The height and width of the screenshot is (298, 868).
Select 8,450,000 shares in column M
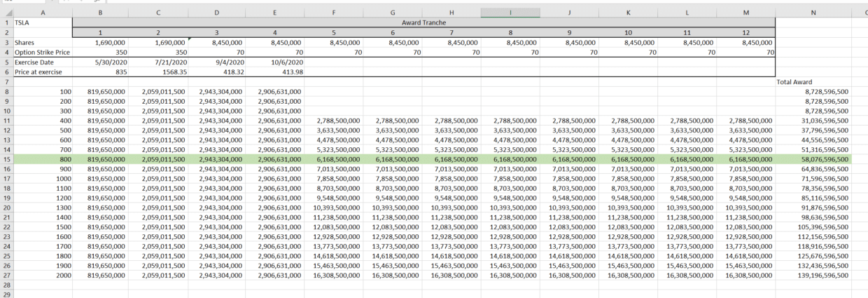745,42
